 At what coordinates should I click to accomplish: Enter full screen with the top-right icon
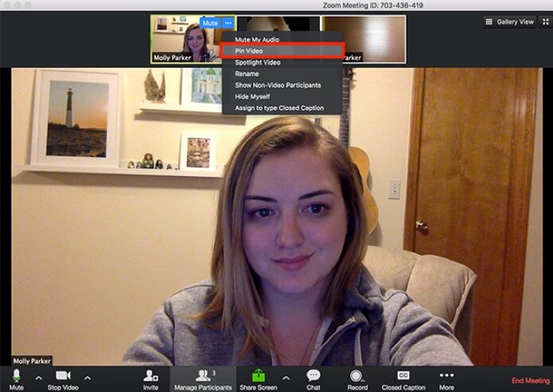546,21
